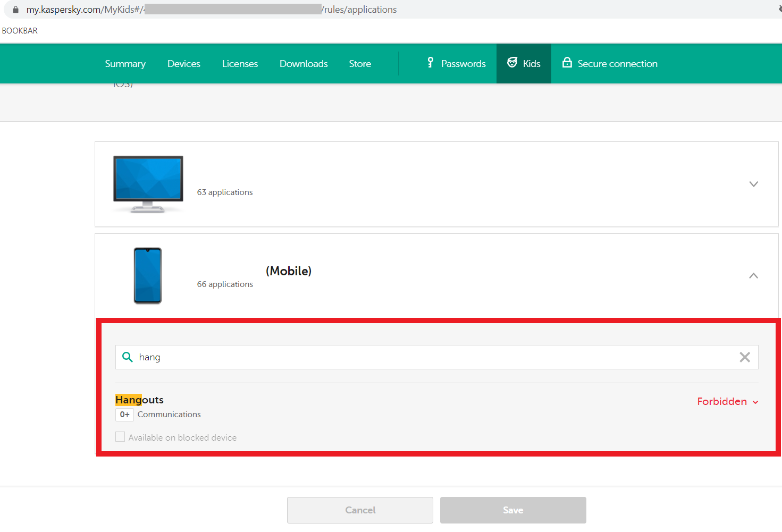Click the 63 applications label
Screen dimensions: 782x532
[225, 192]
